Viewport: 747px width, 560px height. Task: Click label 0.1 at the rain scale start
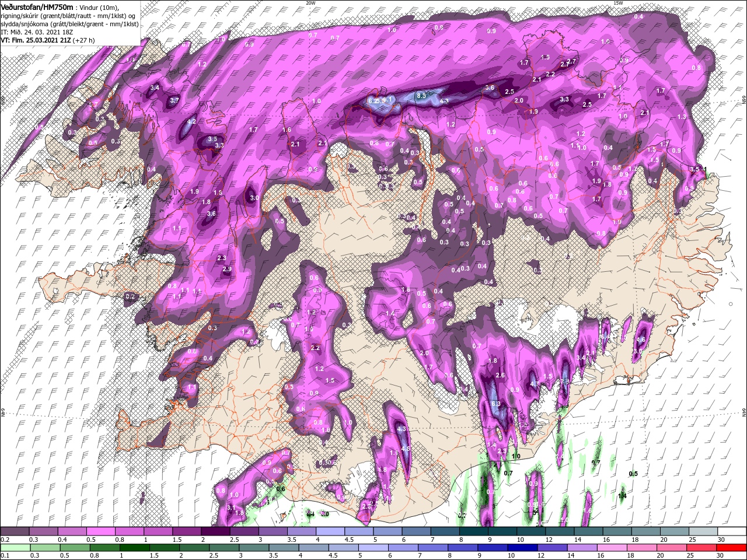pyautogui.click(x=4, y=555)
